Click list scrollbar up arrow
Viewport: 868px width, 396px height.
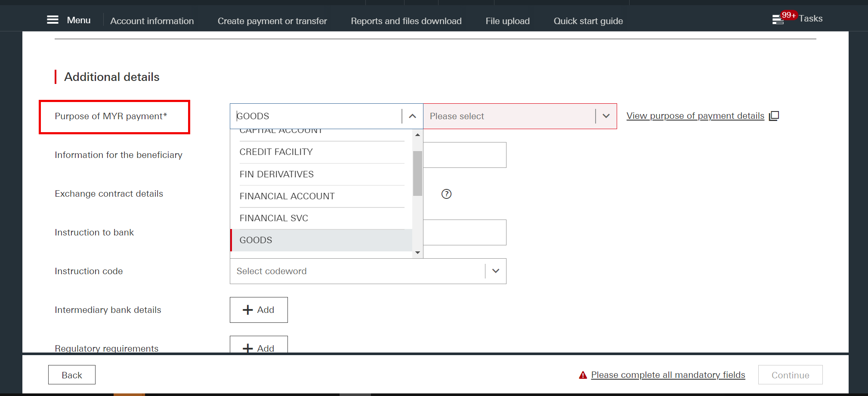(x=417, y=135)
